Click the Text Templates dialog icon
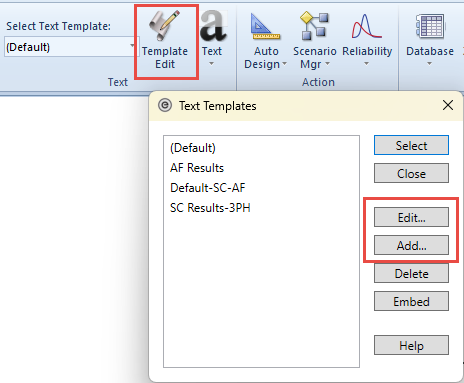The height and width of the screenshot is (383, 464). click(x=165, y=105)
